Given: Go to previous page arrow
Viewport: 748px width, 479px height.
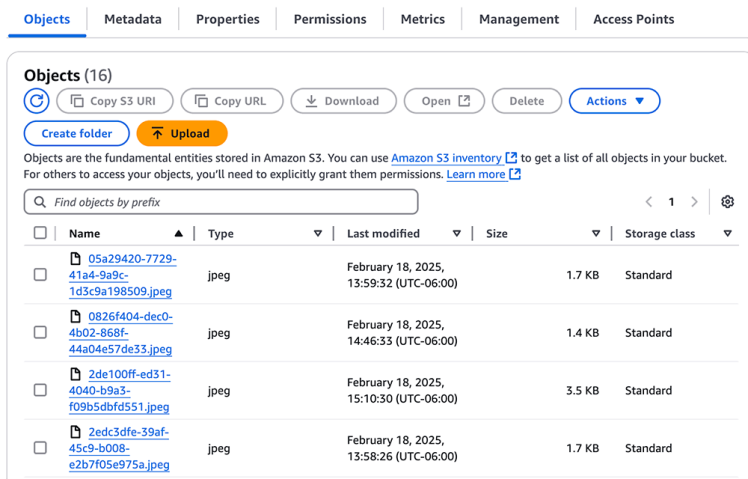Looking at the screenshot, I should pos(648,202).
